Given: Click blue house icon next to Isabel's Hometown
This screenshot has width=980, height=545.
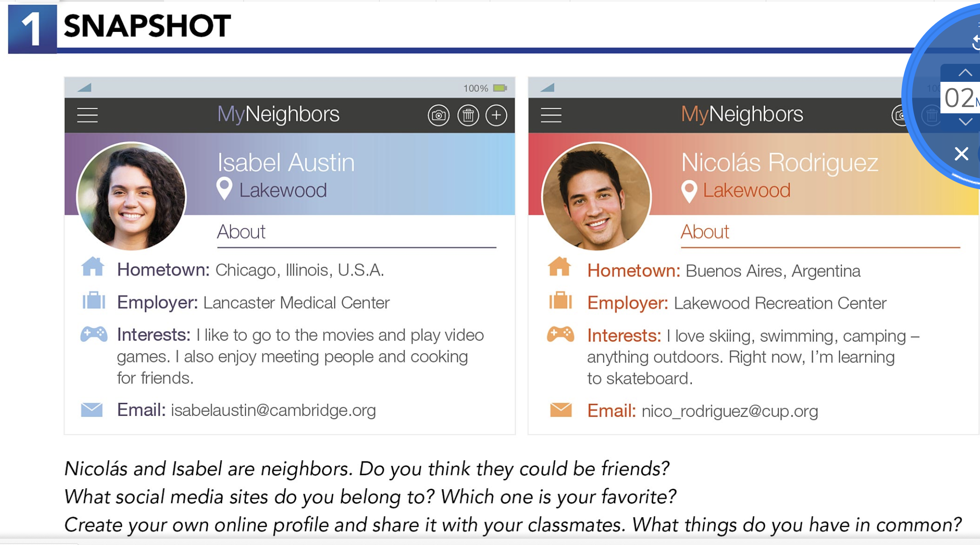Looking at the screenshot, I should point(93,266).
